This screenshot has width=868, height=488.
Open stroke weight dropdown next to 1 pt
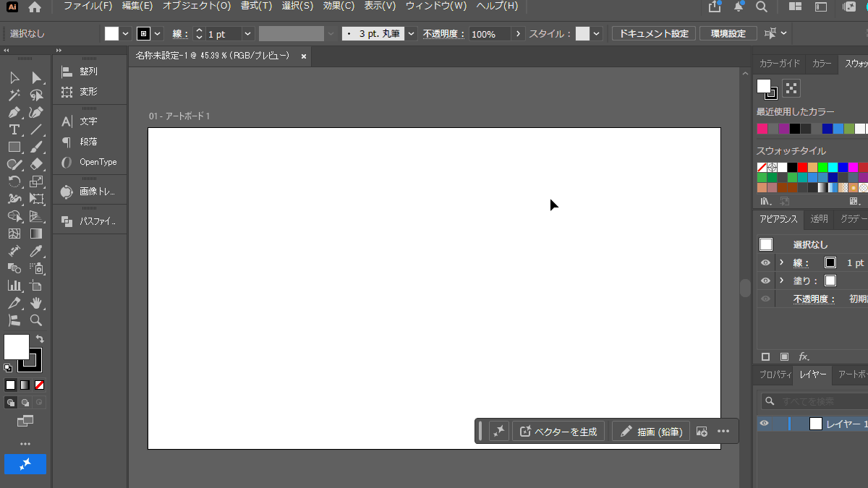pos(248,34)
